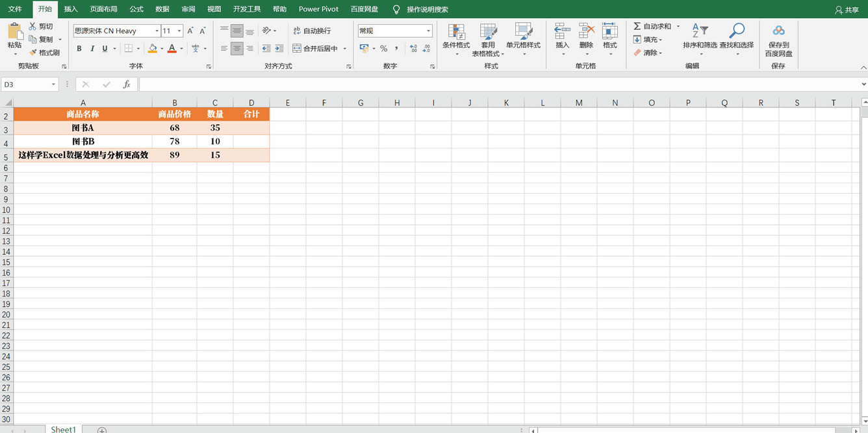The height and width of the screenshot is (433, 868).
Task: Switch to the 公式 (Formulas) ribbon tab
Action: 136,9
